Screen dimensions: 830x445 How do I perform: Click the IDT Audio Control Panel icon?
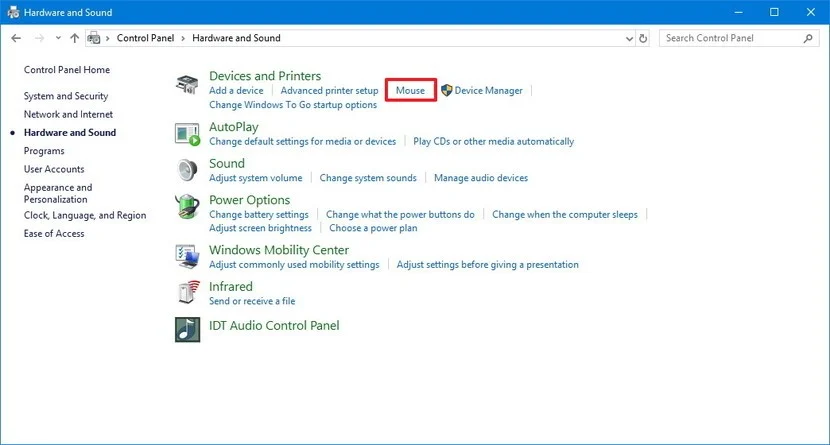187,327
